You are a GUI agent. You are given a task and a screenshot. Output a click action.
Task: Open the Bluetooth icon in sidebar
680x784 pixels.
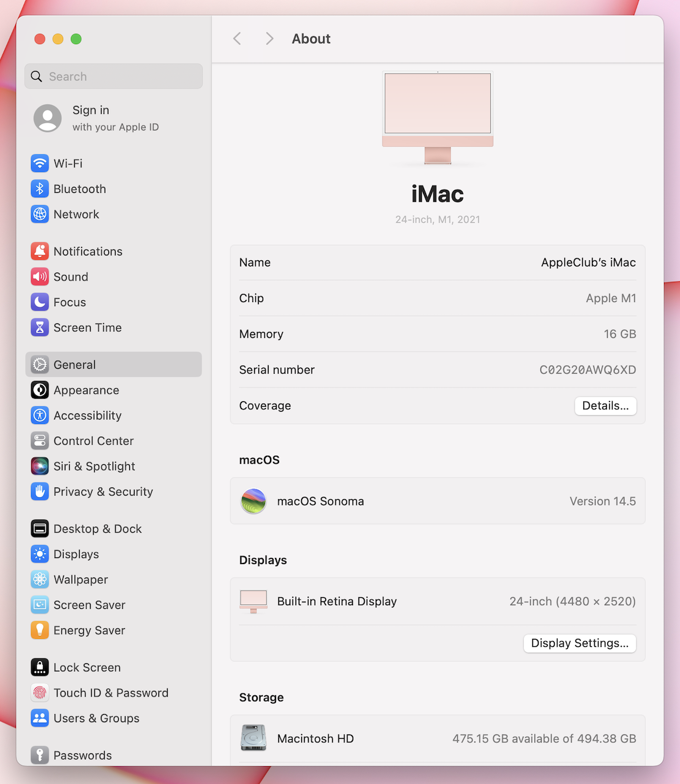[x=40, y=189]
